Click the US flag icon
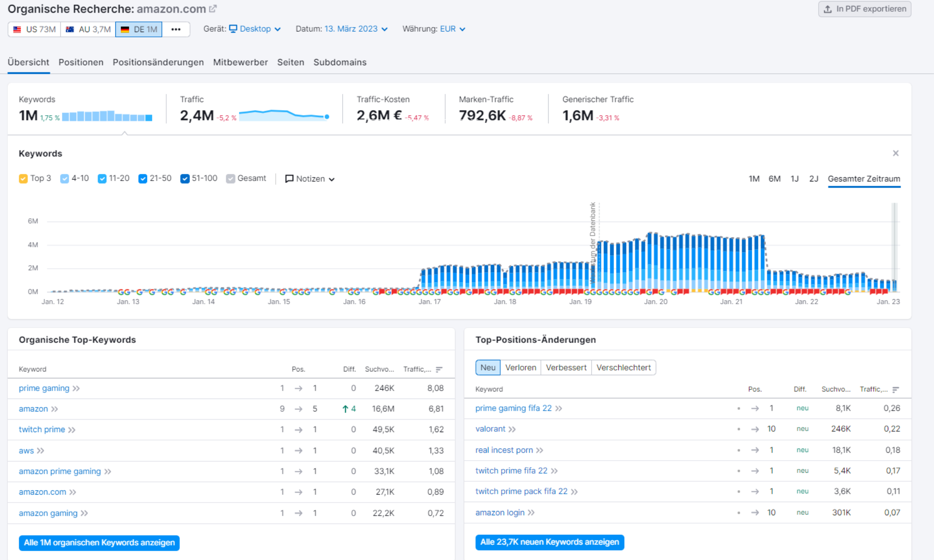The height and width of the screenshot is (560, 934). point(17,29)
